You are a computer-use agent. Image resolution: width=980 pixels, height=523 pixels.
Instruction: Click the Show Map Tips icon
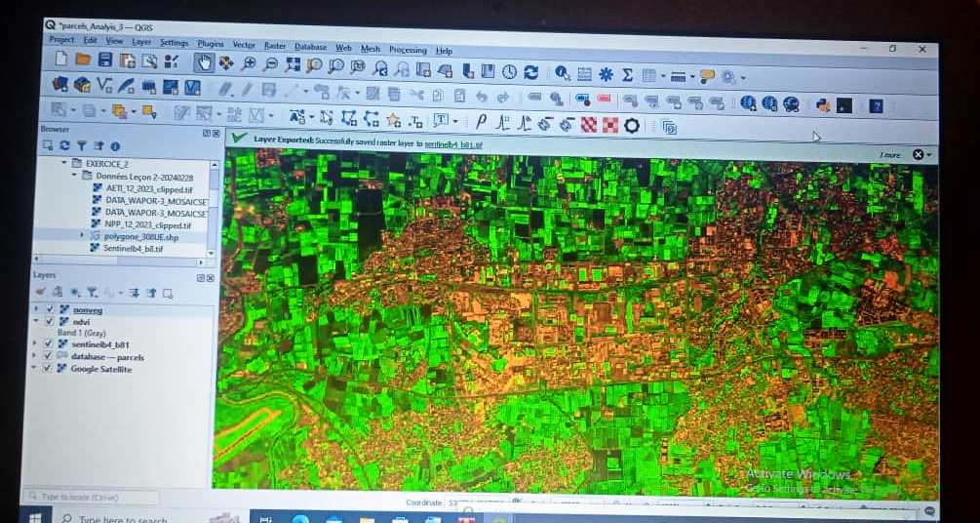(x=707, y=77)
